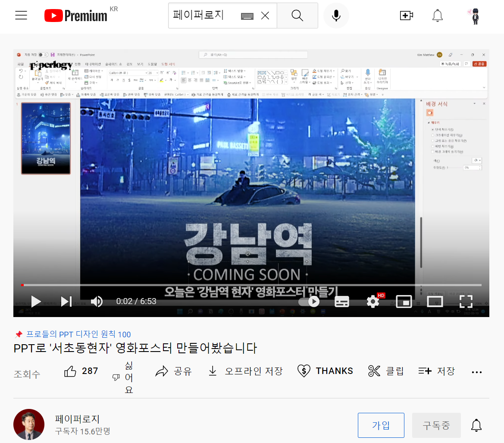
Task: Open 프로들의 PPT 디자인 원칙 100 link
Action: 78,334
